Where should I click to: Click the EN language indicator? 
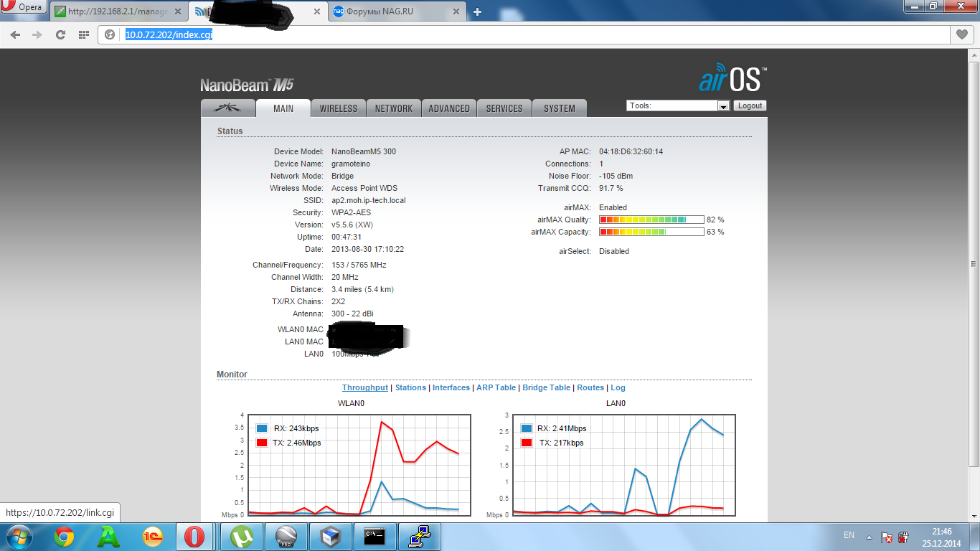[x=849, y=535]
